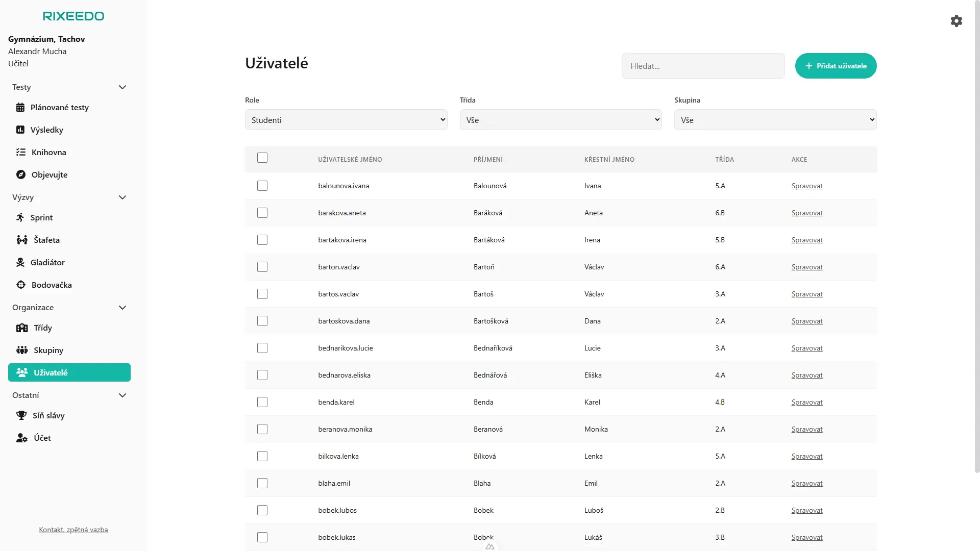980x551 pixels.
Task: Open Skupiny in the sidebar menu
Action: coord(48,350)
